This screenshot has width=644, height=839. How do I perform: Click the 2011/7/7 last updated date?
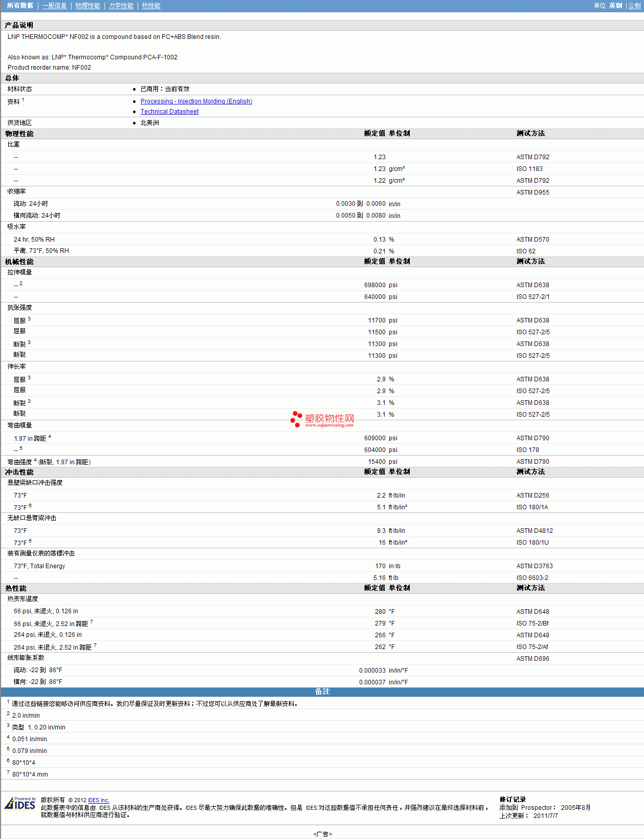click(545, 816)
